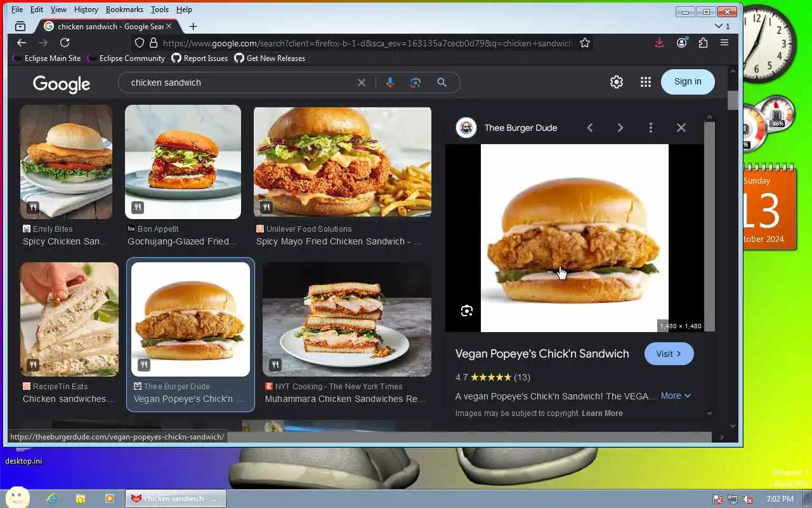This screenshot has height=508, width=812.
Task: Open the Firefox hamburger application menu
Action: coord(724,43)
